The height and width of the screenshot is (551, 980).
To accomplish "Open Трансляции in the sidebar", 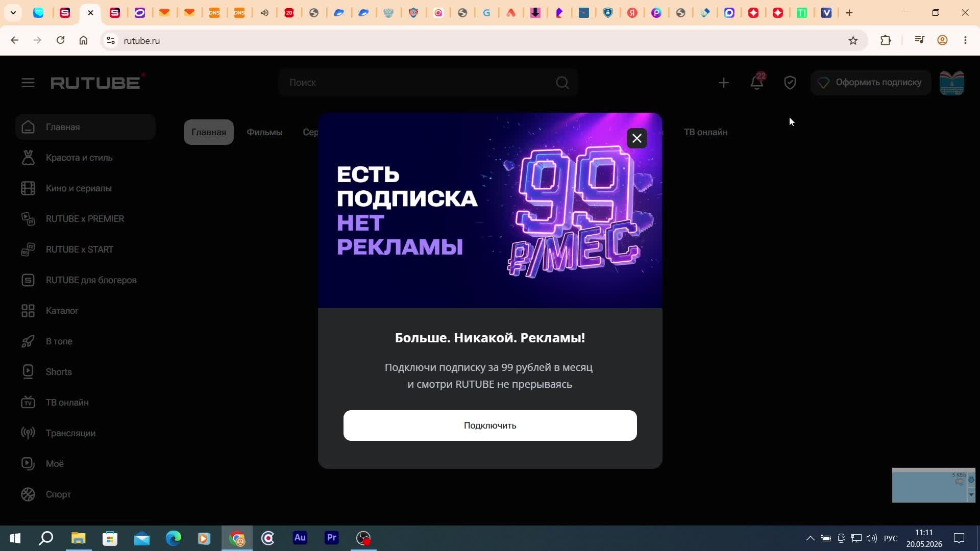I will click(85, 433).
